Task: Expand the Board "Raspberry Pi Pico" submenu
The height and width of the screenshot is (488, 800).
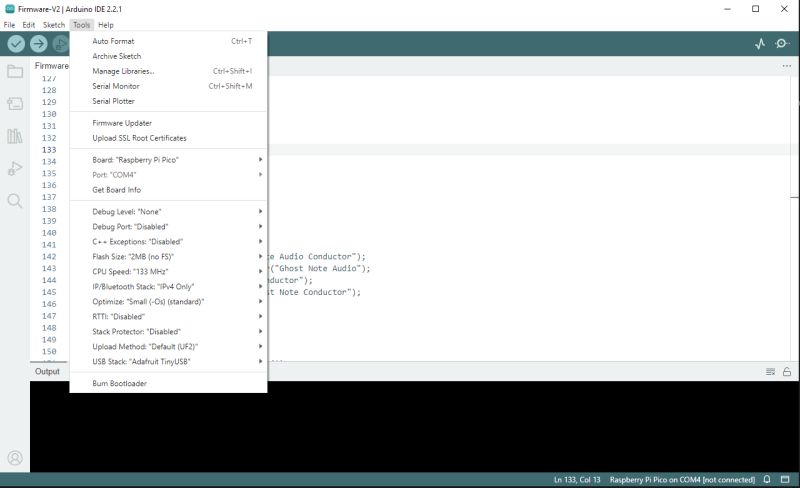Action: coord(168,160)
